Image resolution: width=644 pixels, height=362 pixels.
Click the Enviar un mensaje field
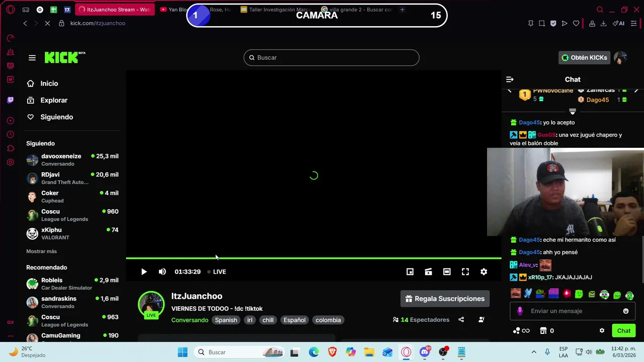click(574, 311)
